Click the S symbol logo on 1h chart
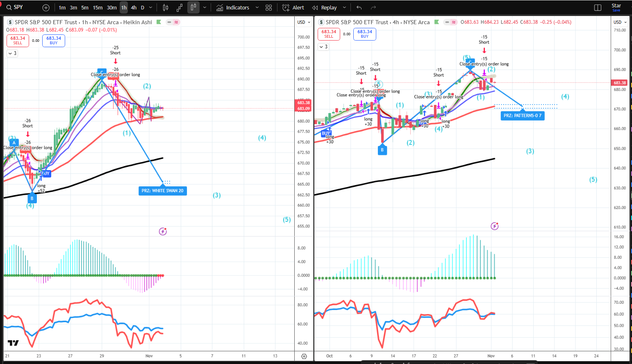The height and width of the screenshot is (364, 632). click(10, 22)
